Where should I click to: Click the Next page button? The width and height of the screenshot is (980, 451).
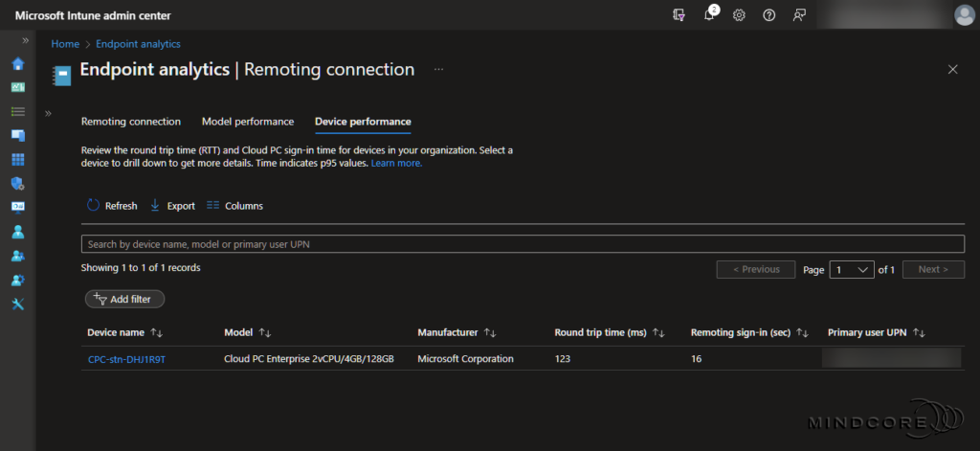coord(933,270)
